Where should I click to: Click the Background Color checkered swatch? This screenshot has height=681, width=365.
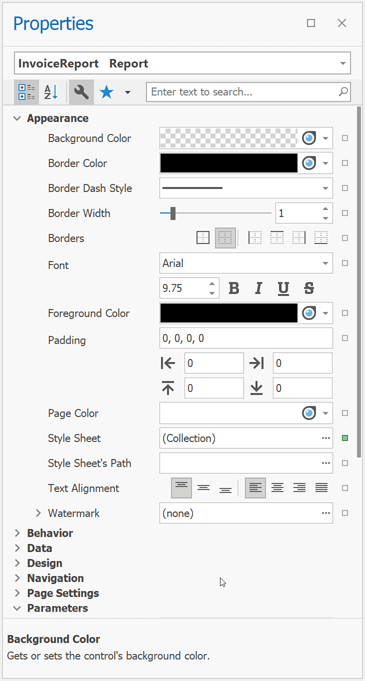tap(229, 139)
